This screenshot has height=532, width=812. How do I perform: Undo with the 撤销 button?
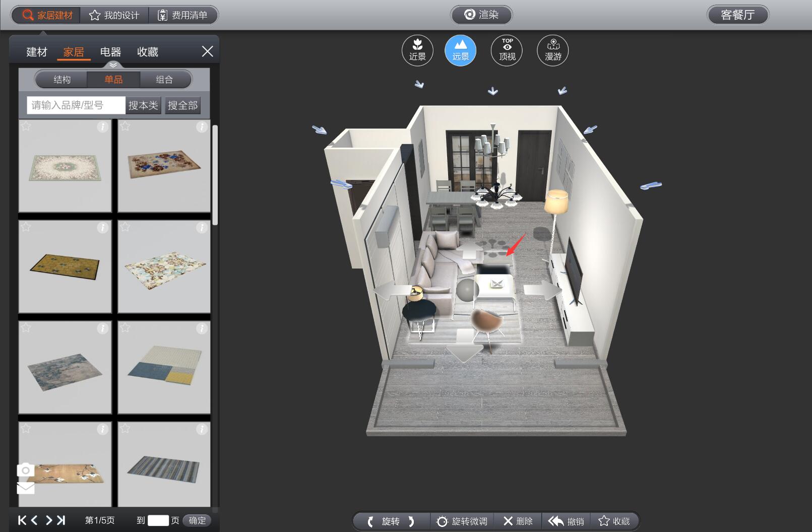(566, 521)
